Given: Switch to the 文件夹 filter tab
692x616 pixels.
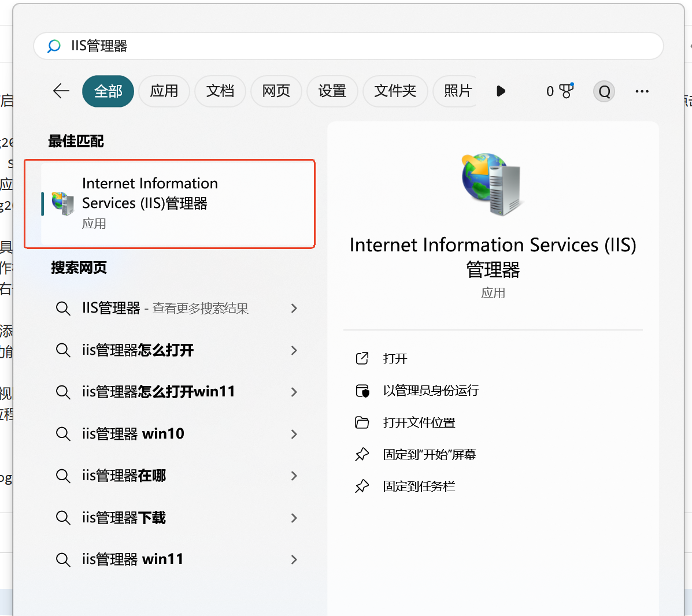Looking at the screenshot, I should (x=395, y=91).
